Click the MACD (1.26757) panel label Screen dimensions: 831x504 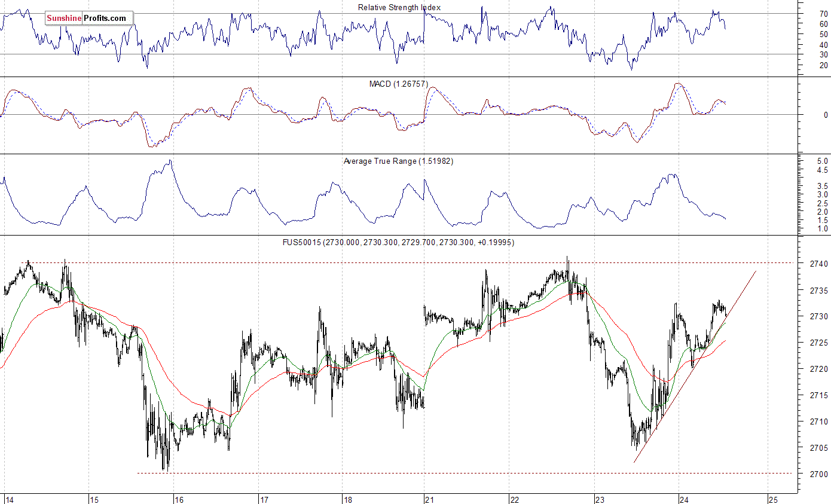pyautogui.click(x=399, y=84)
